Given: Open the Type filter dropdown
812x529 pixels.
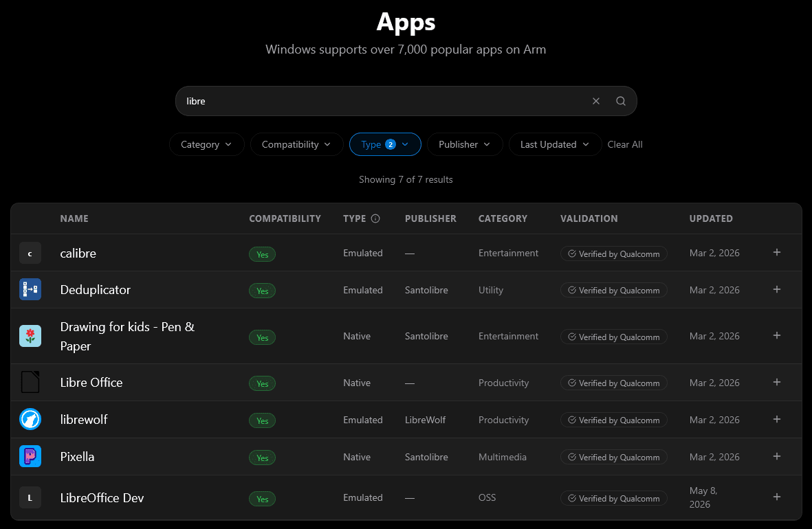Looking at the screenshot, I should [385, 144].
